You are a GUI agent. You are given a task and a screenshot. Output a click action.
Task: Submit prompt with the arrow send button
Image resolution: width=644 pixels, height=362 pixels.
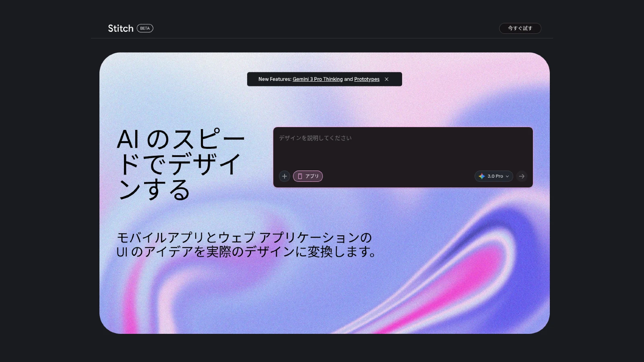coord(522,176)
